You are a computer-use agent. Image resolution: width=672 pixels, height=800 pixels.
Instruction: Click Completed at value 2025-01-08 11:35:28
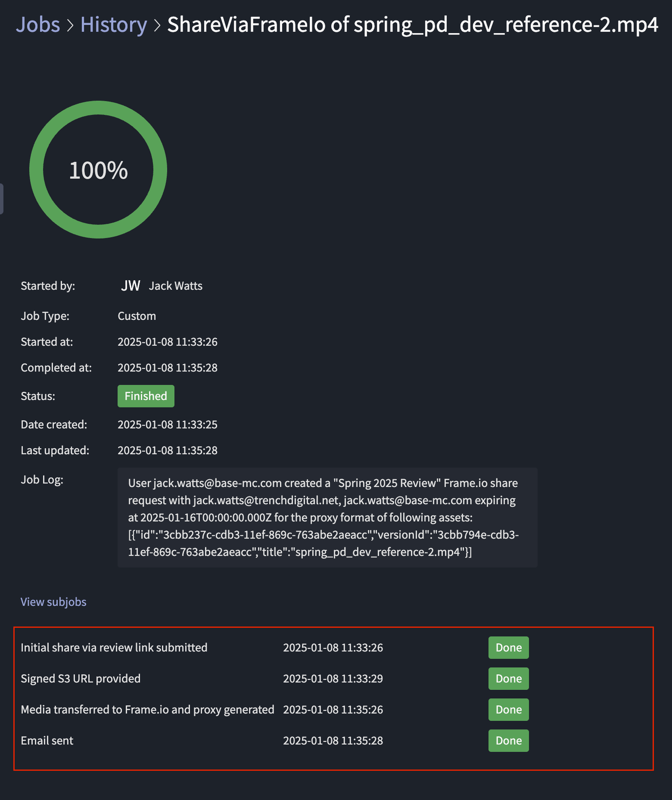tap(168, 367)
